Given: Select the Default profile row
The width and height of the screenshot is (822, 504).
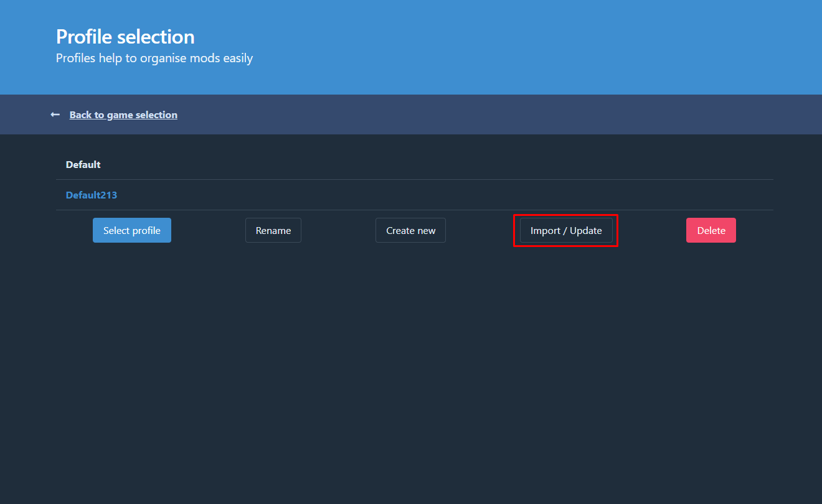Looking at the screenshot, I should tap(83, 165).
